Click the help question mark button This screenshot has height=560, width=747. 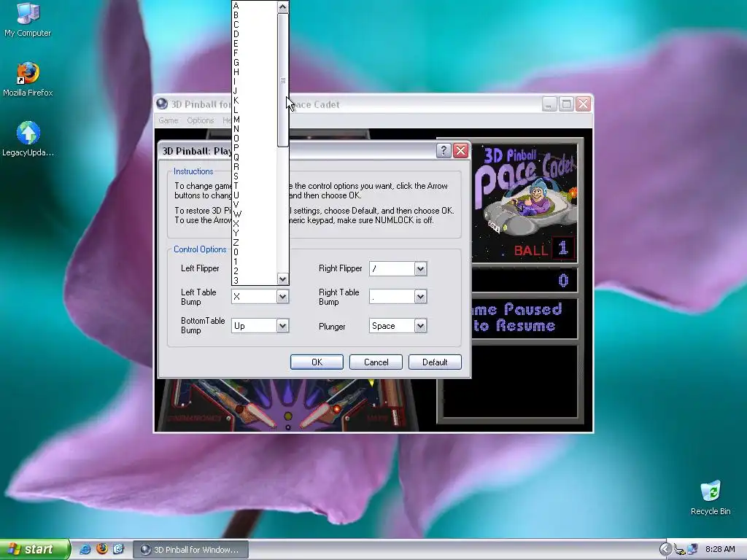444,150
